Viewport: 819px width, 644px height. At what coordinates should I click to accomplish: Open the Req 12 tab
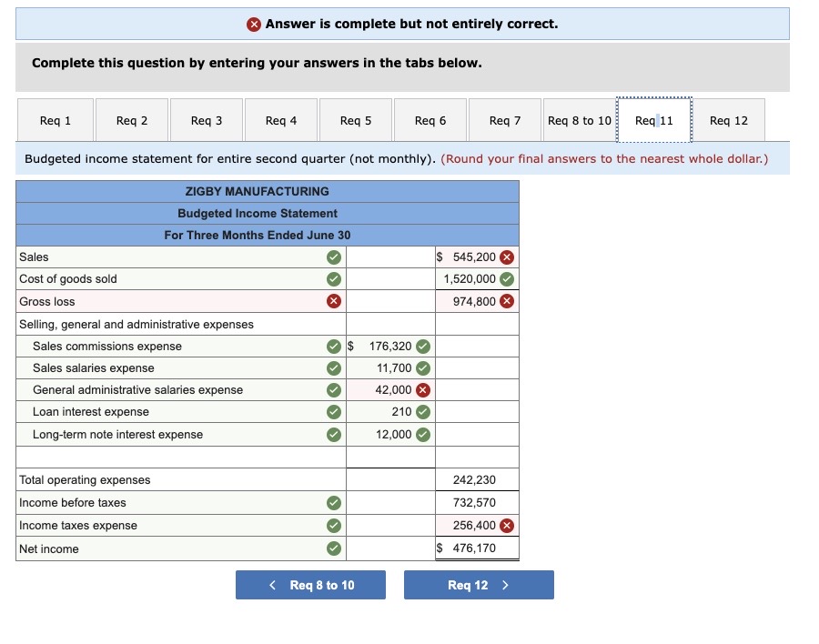coord(730,119)
